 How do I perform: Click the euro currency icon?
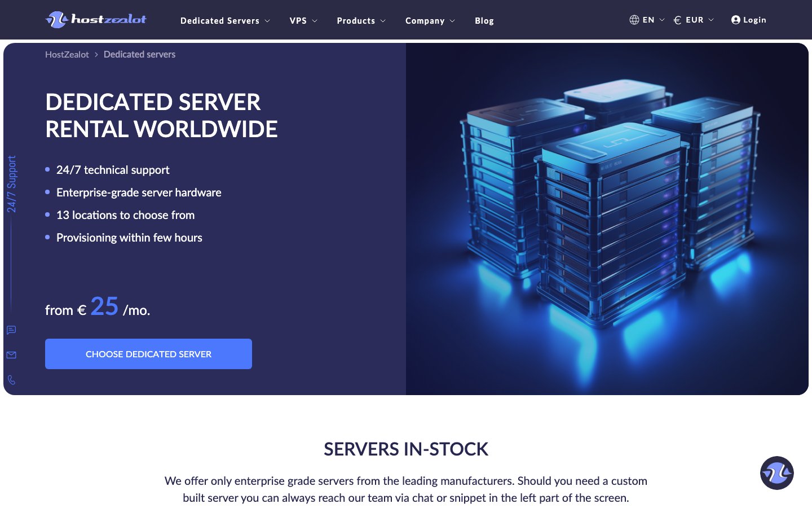(x=677, y=20)
